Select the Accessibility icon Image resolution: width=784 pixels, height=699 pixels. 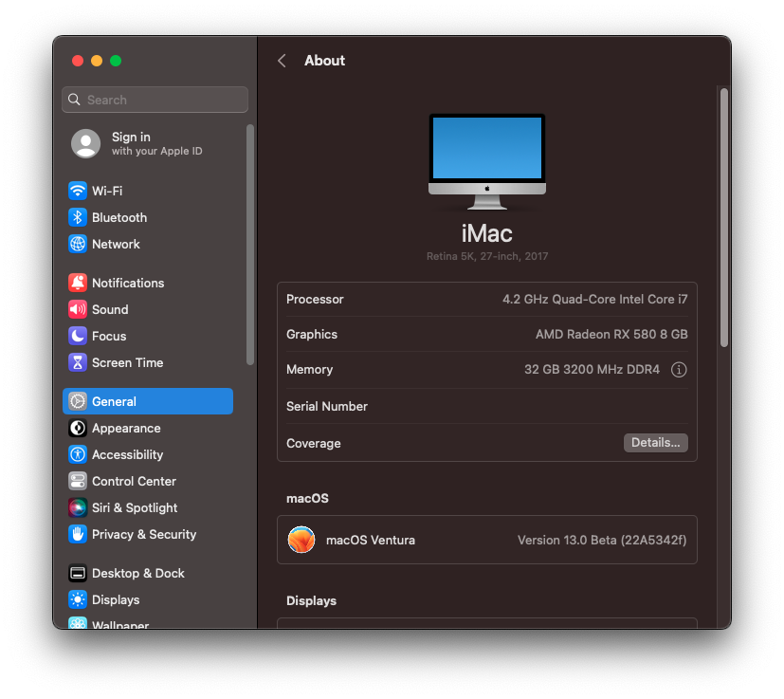(78, 454)
